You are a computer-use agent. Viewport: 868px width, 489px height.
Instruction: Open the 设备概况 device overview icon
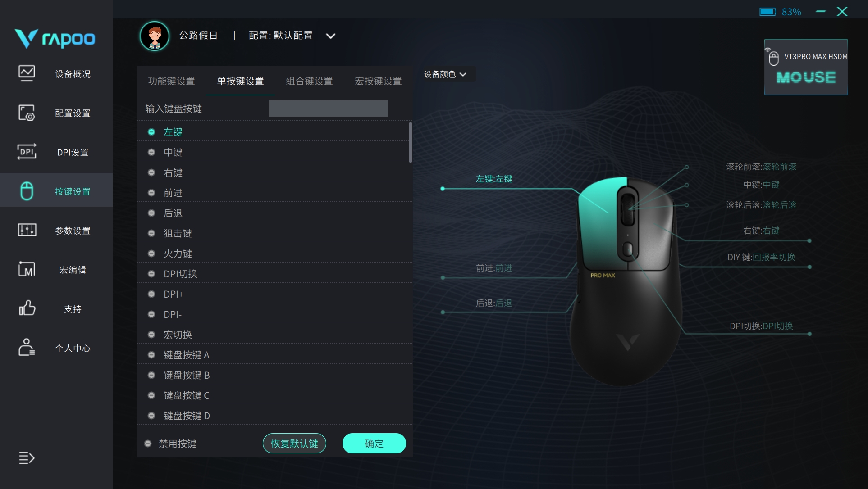[27, 73]
